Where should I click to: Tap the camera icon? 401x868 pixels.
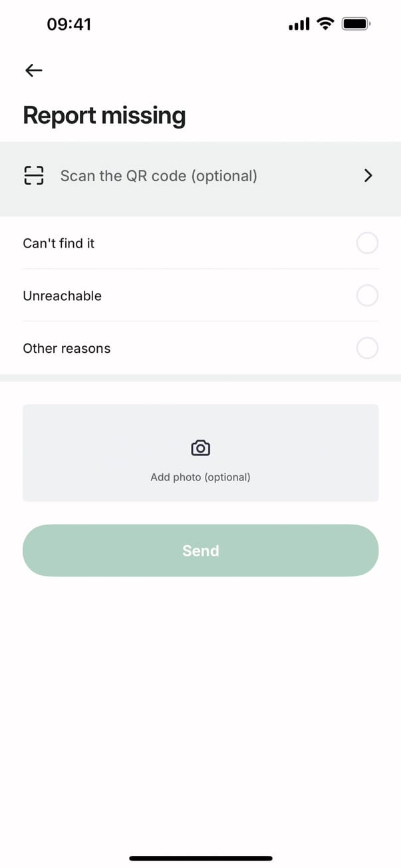[x=200, y=448]
